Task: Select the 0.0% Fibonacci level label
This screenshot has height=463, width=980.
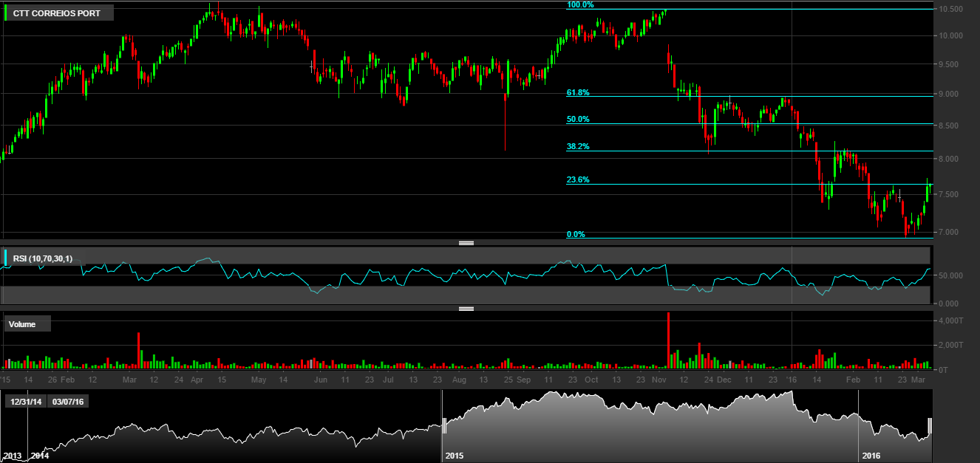Action: 576,235
